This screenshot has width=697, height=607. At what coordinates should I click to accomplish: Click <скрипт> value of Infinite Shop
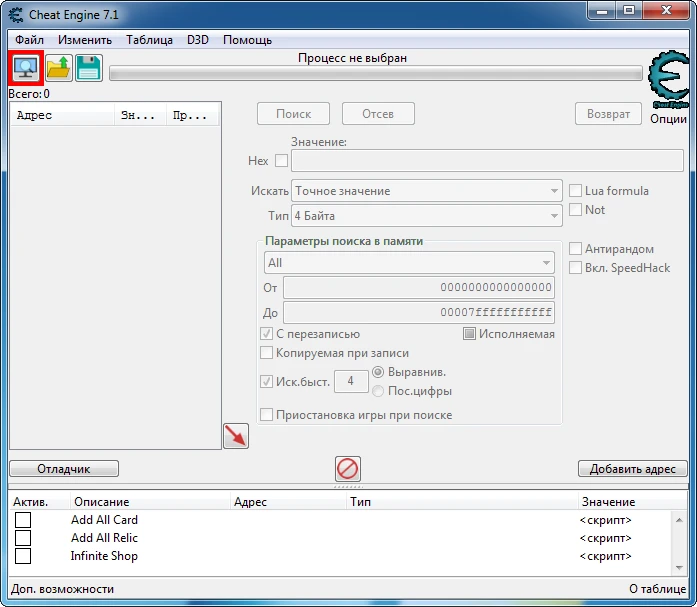click(x=605, y=556)
